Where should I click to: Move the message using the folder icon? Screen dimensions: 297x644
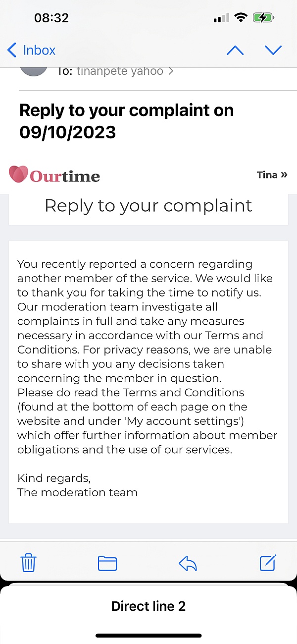[x=107, y=563]
